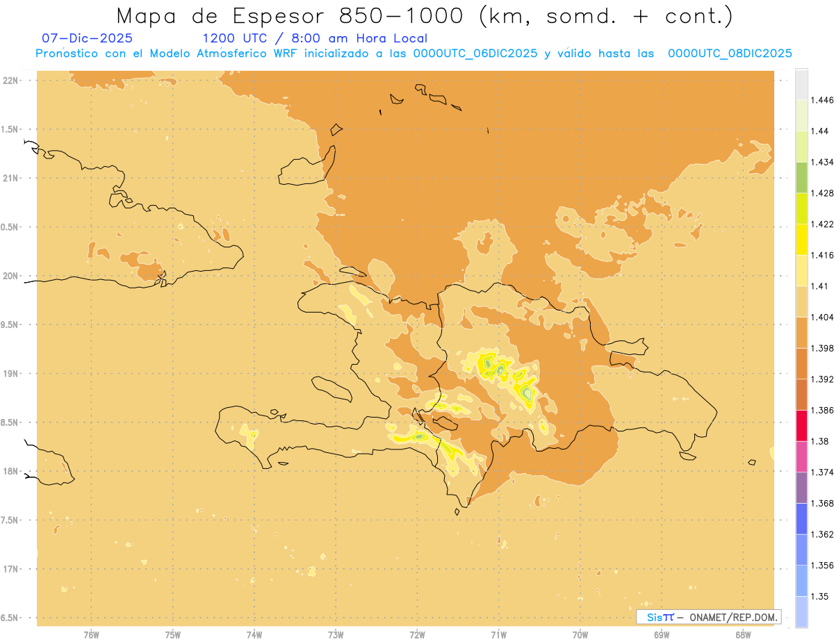Click the '70W' longitude axis label

pyautogui.click(x=580, y=635)
